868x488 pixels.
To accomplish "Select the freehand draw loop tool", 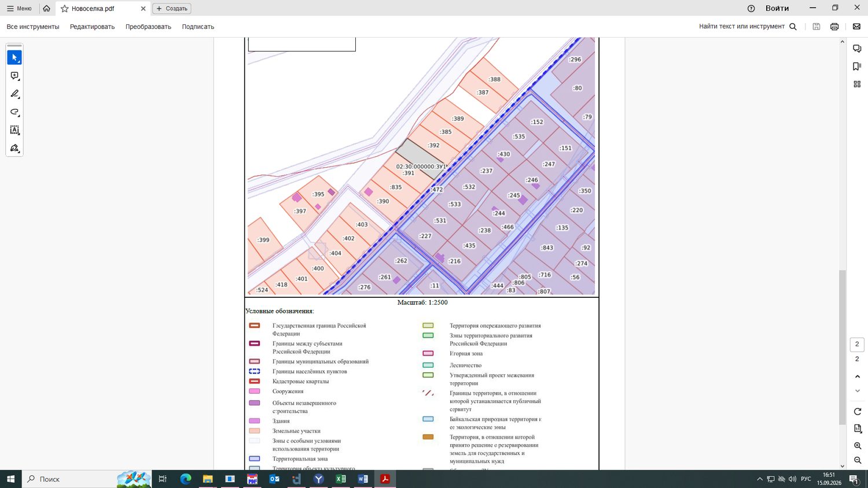I will 14,112.
